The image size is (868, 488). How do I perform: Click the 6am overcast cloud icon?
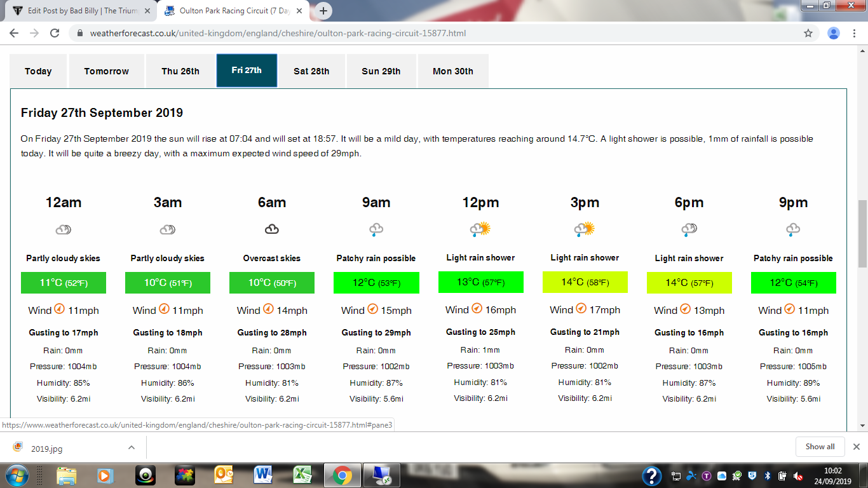pos(272,229)
